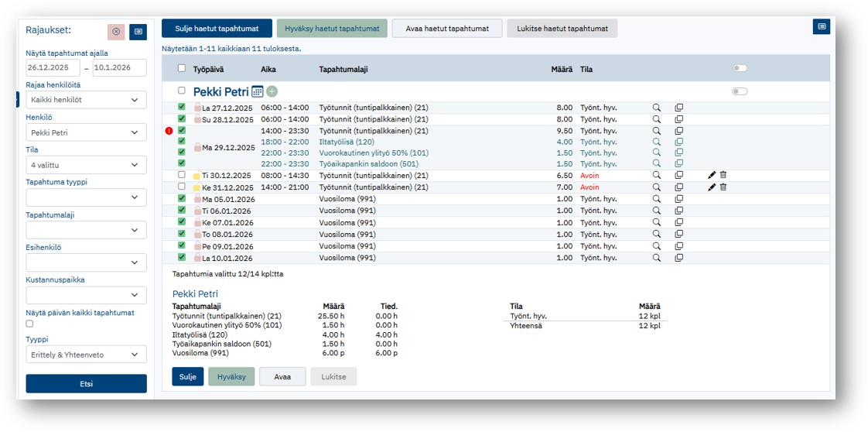Copy the Ke 31.12.2025 event

(678, 187)
